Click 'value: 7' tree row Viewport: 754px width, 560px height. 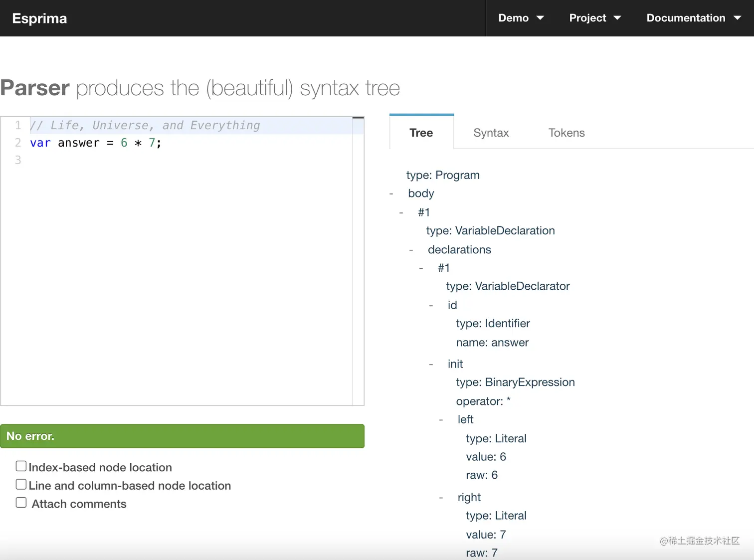486,535
